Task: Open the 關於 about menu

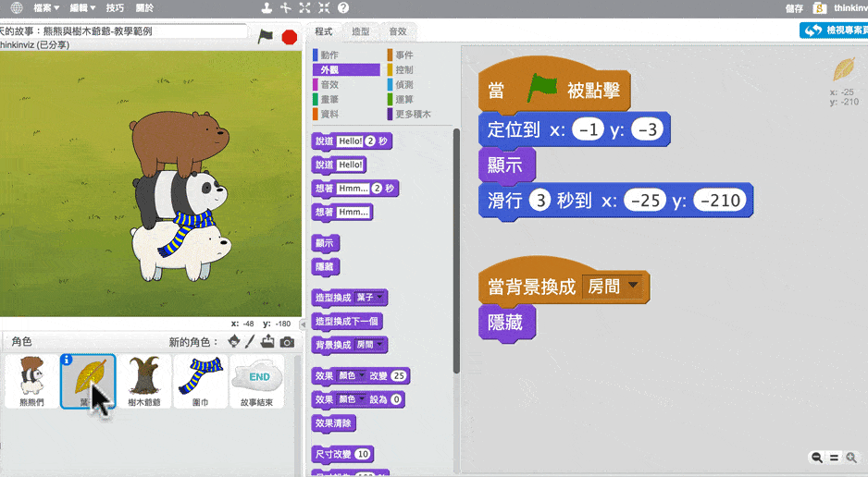Action: tap(144, 7)
